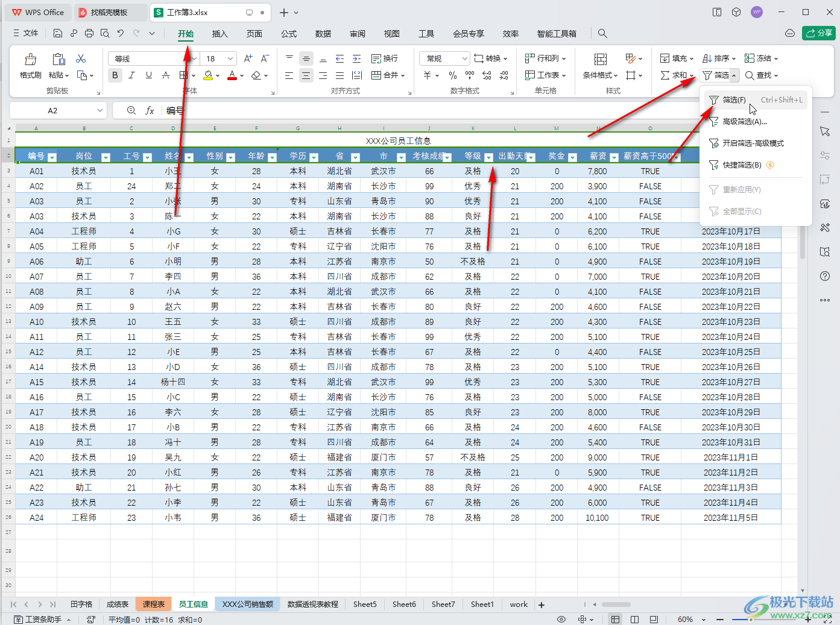Screen dimensions: 840x625
Task: Open filter dropdown for 等级 column
Action: point(488,157)
